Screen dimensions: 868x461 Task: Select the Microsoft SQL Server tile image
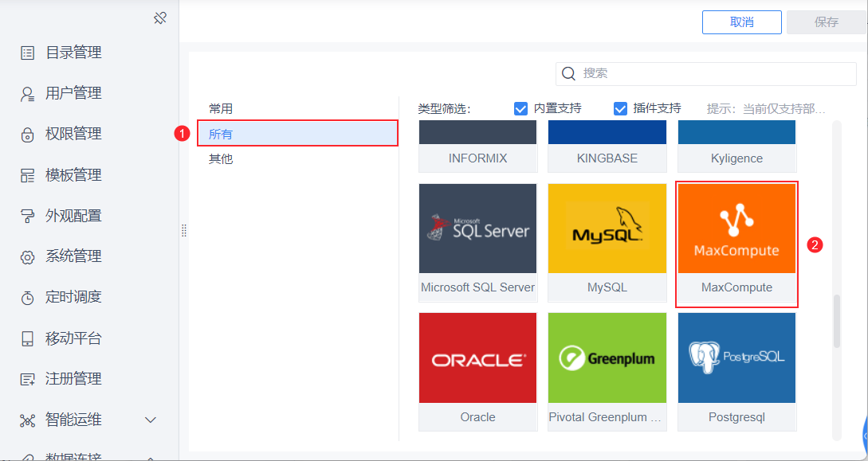pyautogui.click(x=477, y=229)
